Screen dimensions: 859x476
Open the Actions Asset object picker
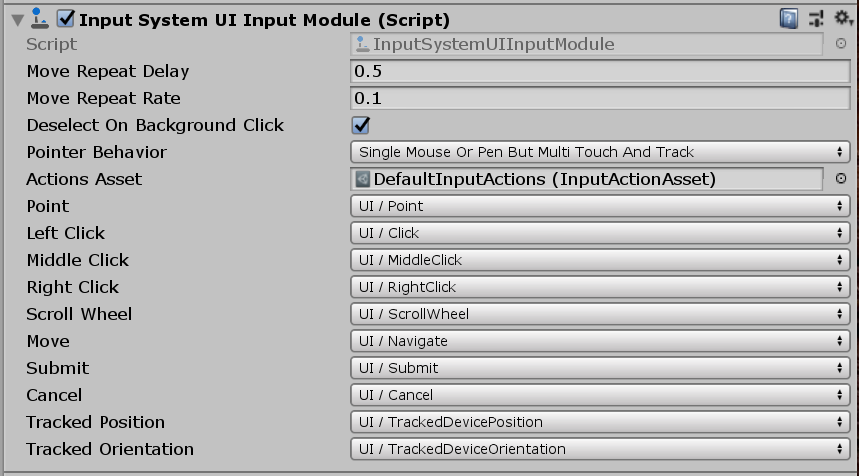841,179
